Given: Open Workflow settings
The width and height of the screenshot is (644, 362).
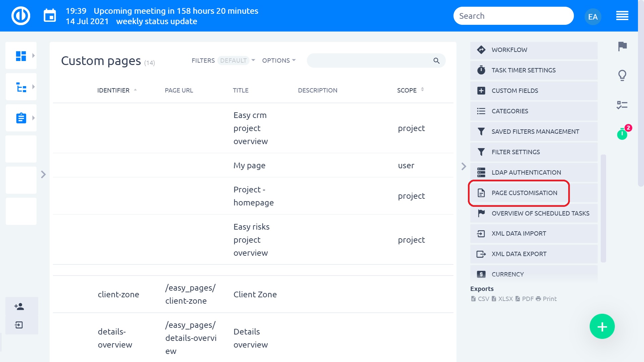Looking at the screenshot, I should tap(534, 50).
